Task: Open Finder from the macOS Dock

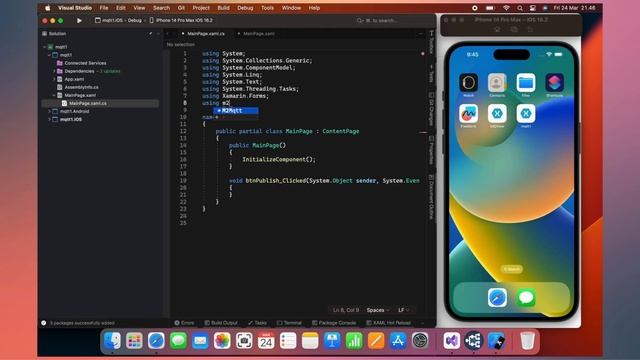Action: (112, 340)
